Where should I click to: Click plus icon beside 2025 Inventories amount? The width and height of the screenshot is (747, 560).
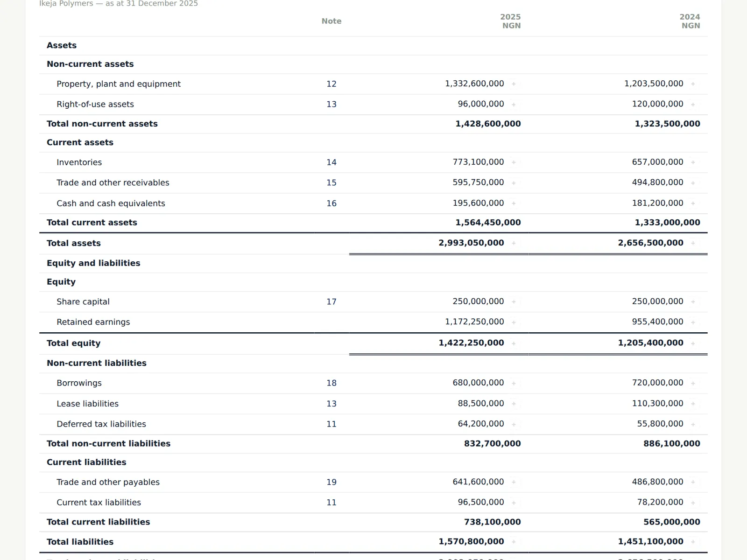514,162
